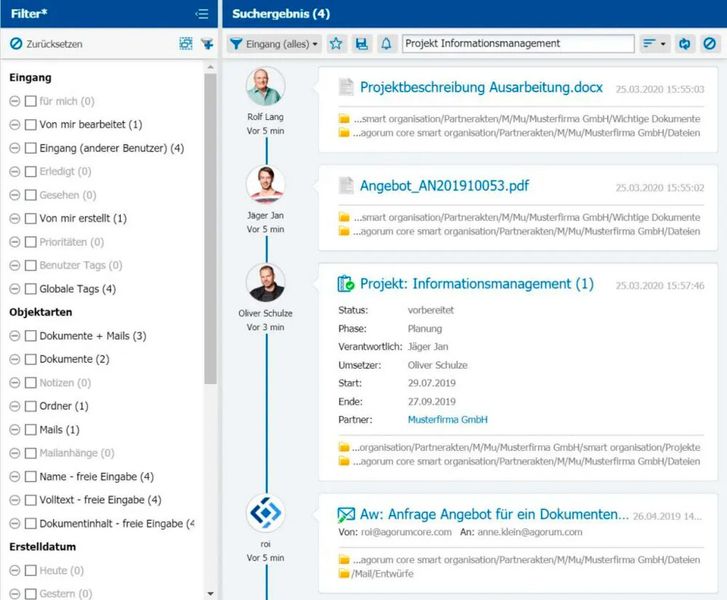Click the 'Suchergebnis (4)' panel title
Image resolution: width=727 pixels, height=600 pixels.
(281, 14)
